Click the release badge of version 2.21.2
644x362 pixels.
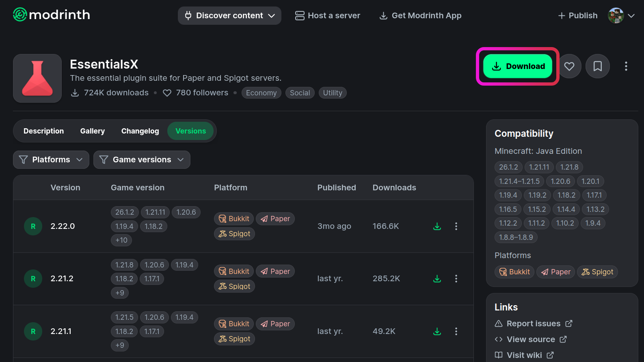click(33, 278)
